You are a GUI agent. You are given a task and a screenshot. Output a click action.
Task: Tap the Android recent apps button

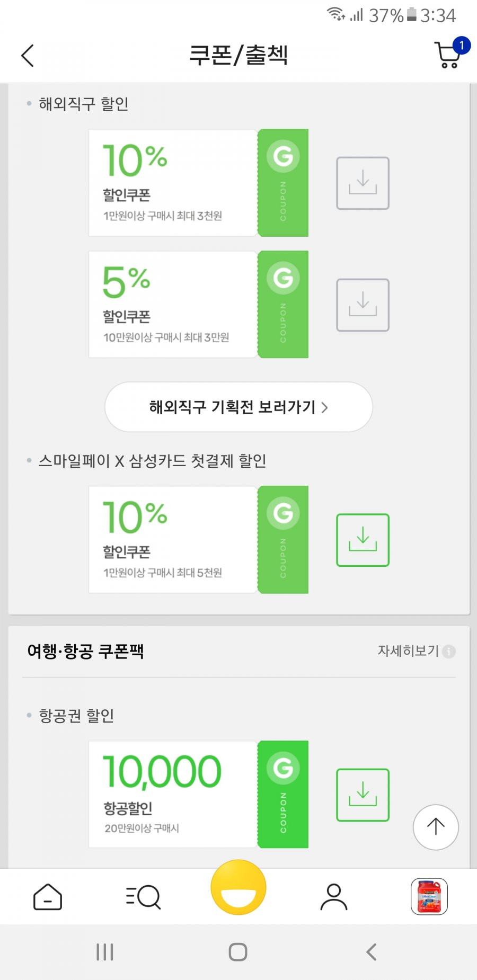105,952
